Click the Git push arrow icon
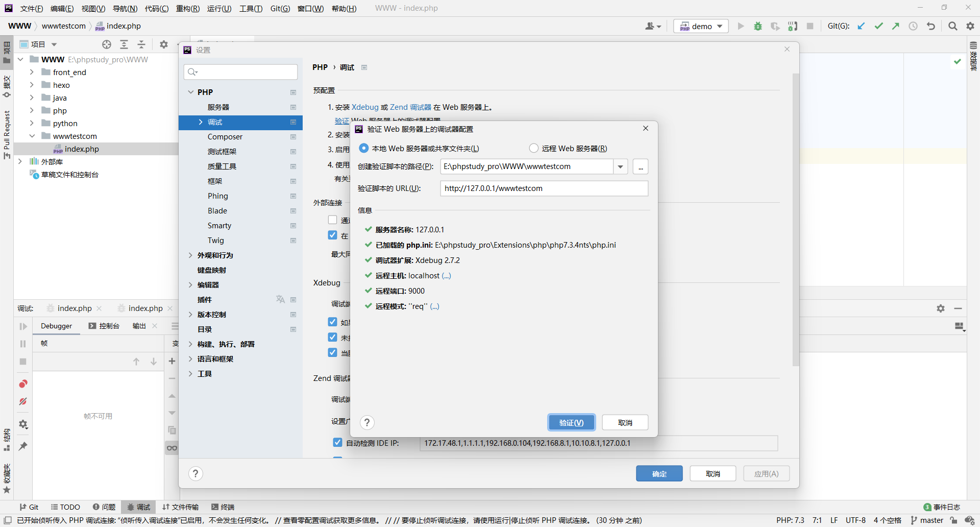This screenshot has height=527, width=980. (x=896, y=26)
